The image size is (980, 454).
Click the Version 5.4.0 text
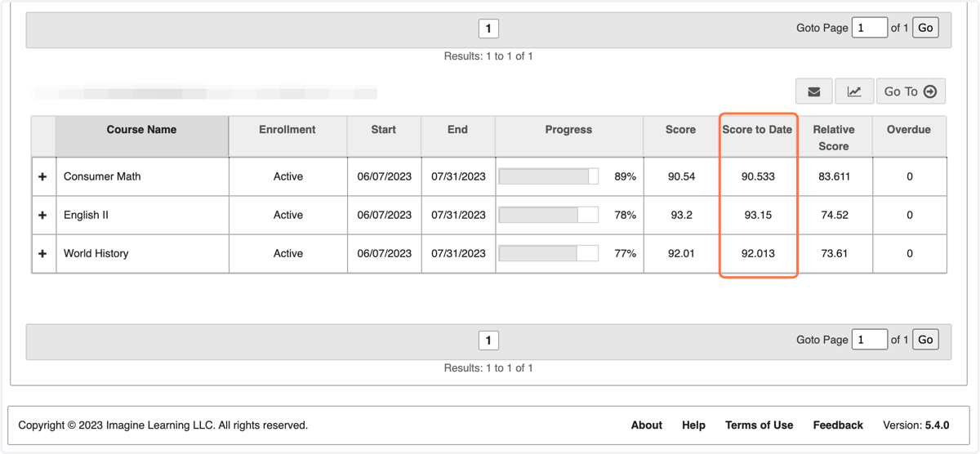coord(916,425)
